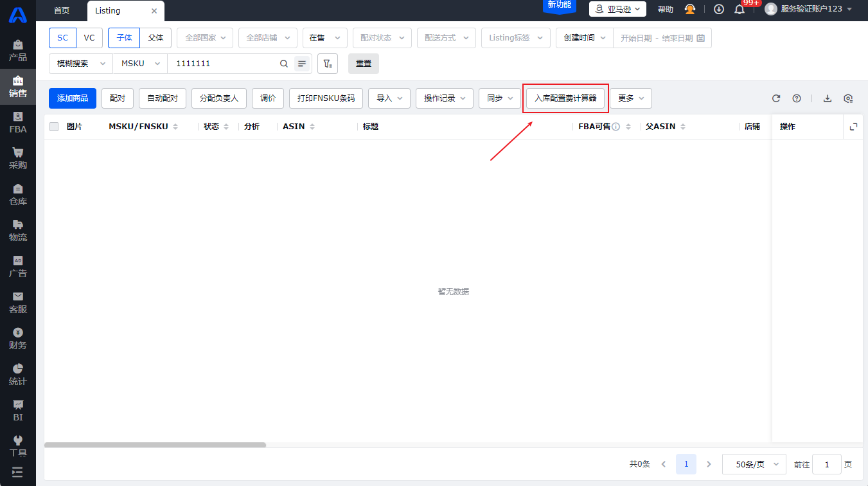The width and height of the screenshot is (868, 486).
Task: Click the app logo at top left
Action: coord(18,14)
